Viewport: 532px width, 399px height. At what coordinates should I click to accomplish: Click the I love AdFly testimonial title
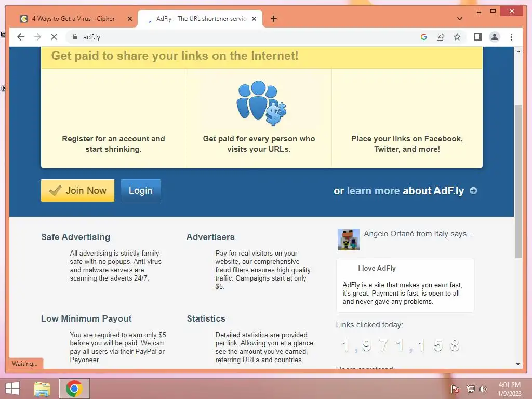[x=377, y=268]
